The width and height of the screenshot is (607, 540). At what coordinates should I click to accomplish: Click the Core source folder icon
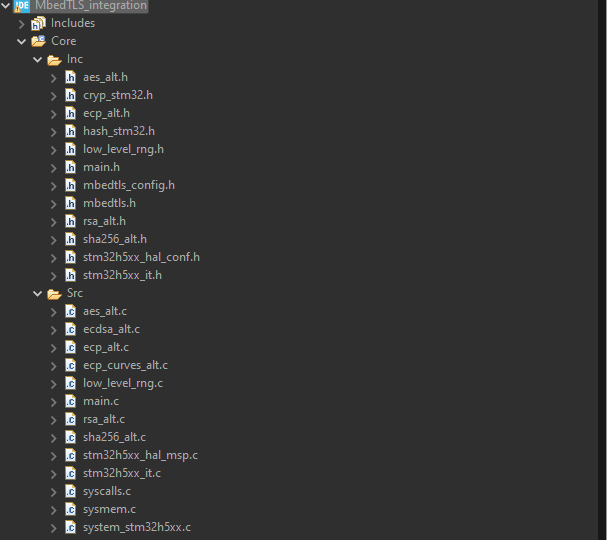click(38, 41)
